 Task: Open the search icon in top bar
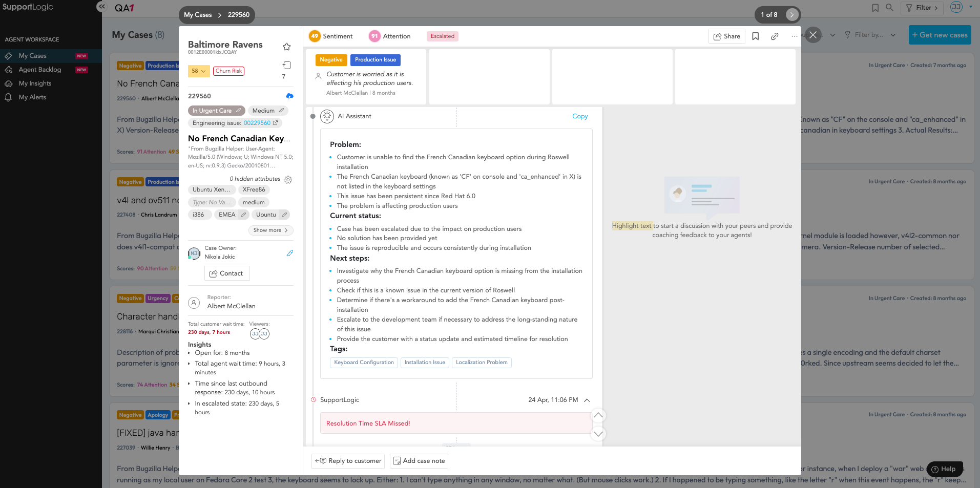click(889, 8)
